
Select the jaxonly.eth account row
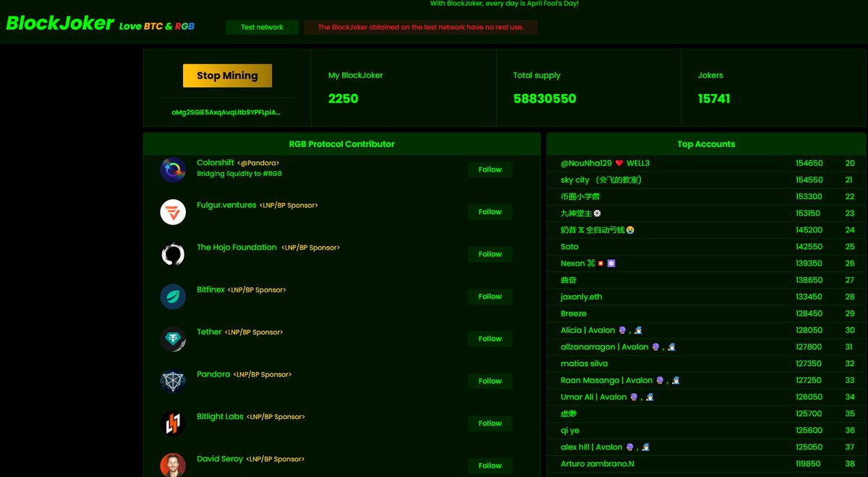(707, 297)
